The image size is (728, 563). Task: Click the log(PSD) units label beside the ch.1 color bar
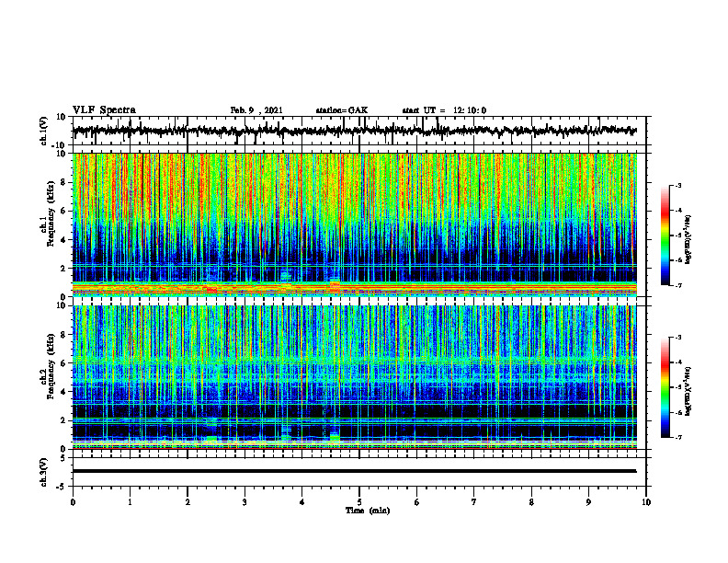pyautogui.click(x=688, y=239)
